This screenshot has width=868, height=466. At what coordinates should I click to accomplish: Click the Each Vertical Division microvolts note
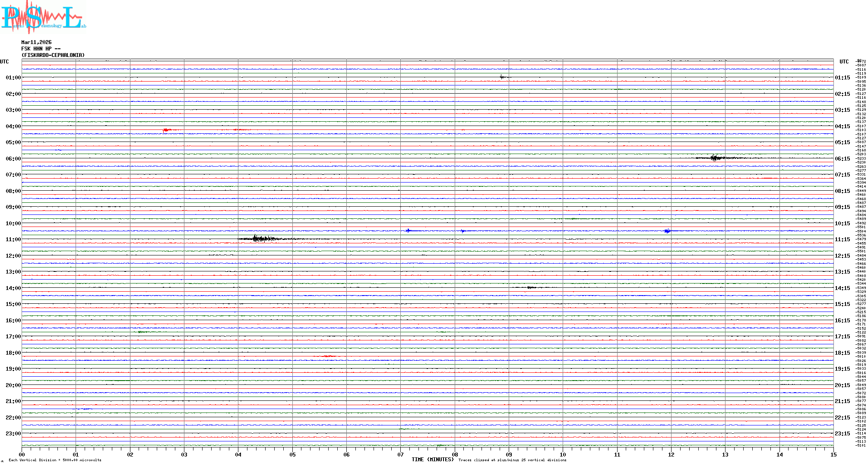point(55,460)
